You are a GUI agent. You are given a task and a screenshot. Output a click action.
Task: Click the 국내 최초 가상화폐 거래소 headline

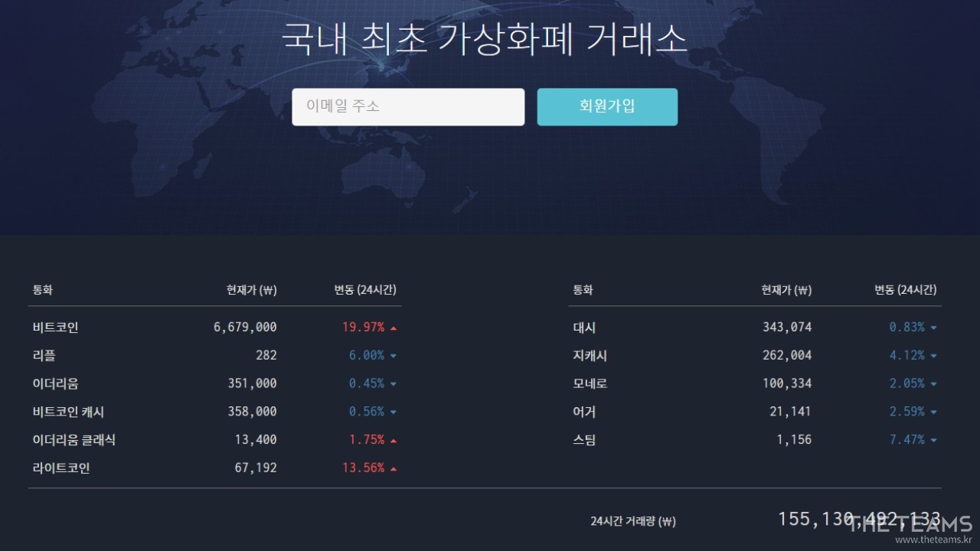[484, 40]
